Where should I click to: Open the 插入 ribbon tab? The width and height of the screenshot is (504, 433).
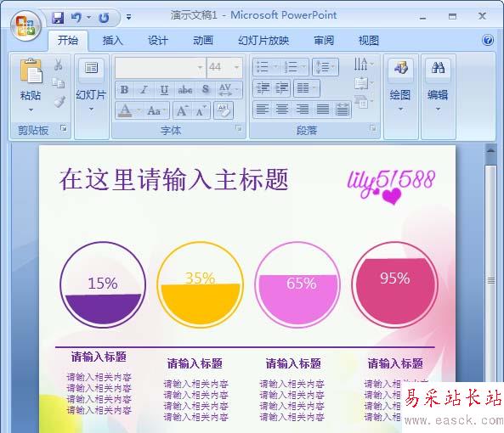pyautogui.click(x=112, y=41)
